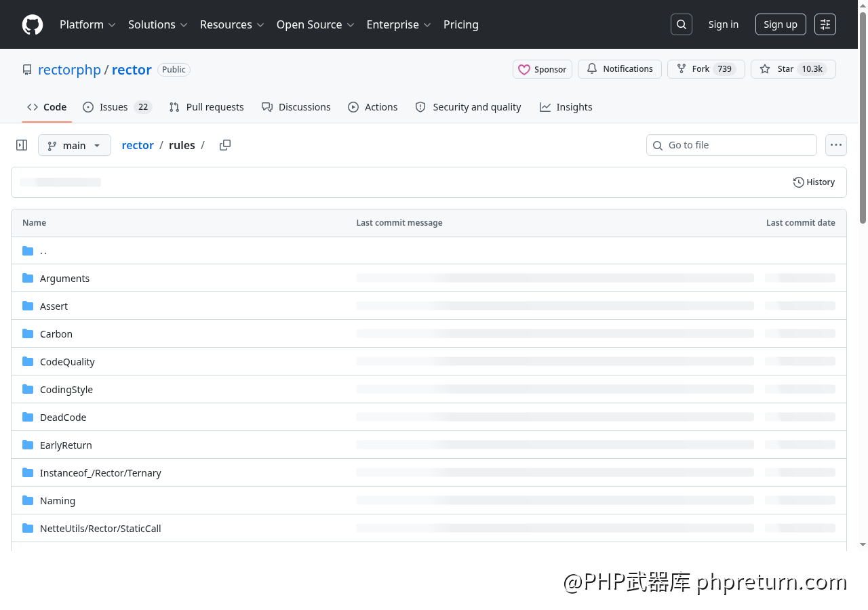Expand the Platform menu

tap(87, 24)
